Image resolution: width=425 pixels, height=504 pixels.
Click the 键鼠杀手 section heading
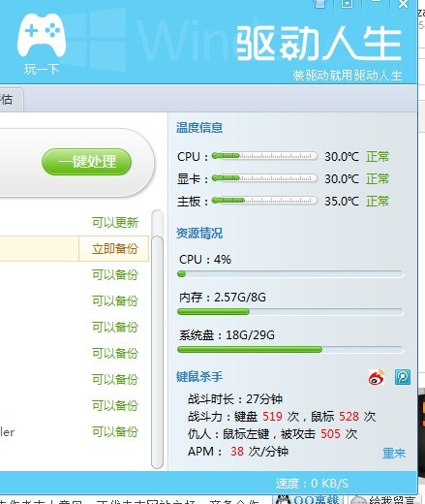(x=199, y=377)
